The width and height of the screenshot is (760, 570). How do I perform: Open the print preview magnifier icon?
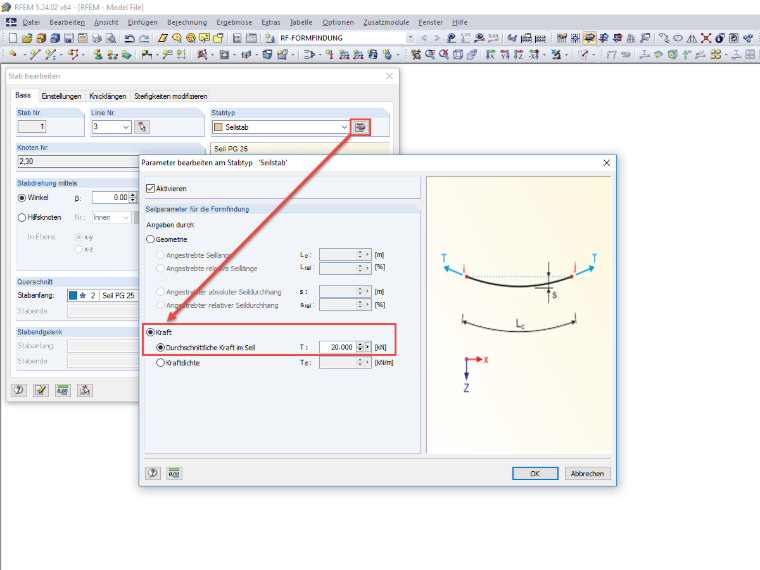coord(111,38)
